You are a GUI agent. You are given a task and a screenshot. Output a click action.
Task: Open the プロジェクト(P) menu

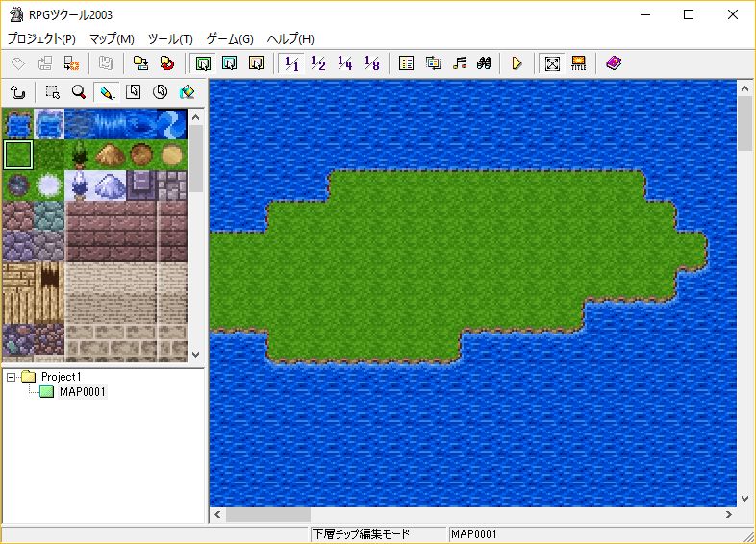point(41,38)
